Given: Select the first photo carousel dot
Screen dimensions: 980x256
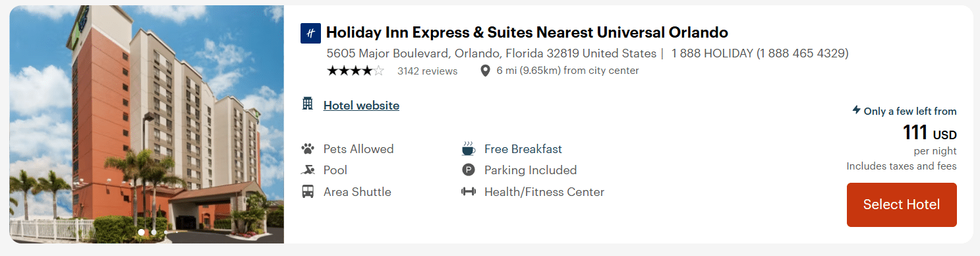Looking at the screenshot, I should 141,232.
